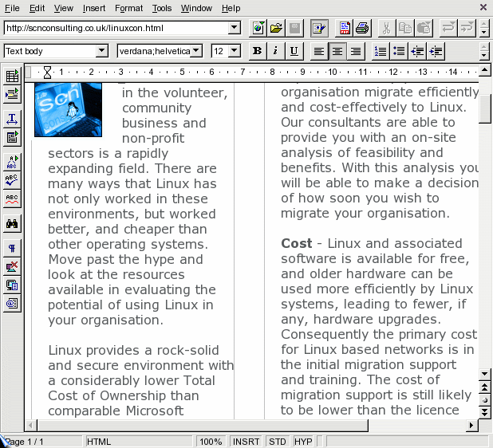Open the Insert menu

(93, 8)
